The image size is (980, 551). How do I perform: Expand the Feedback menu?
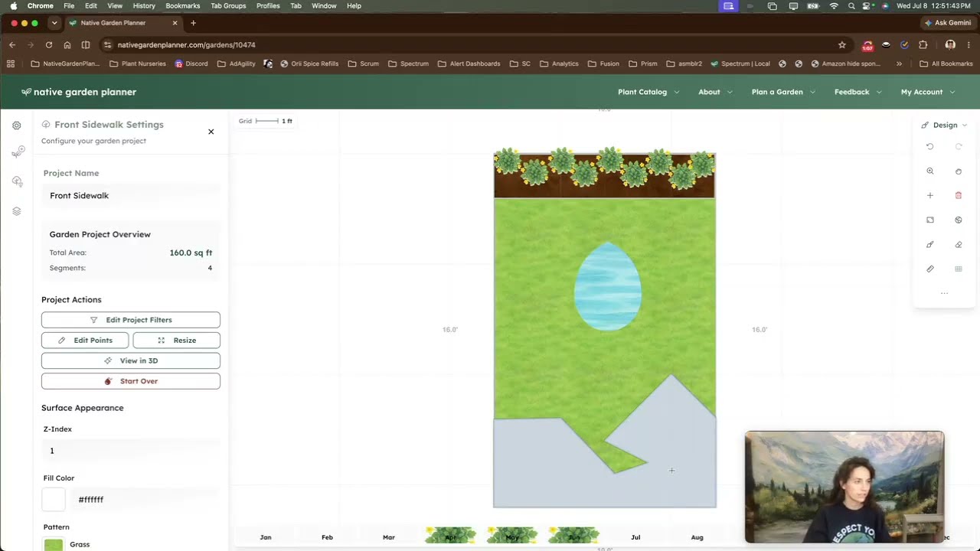[857, 92]
